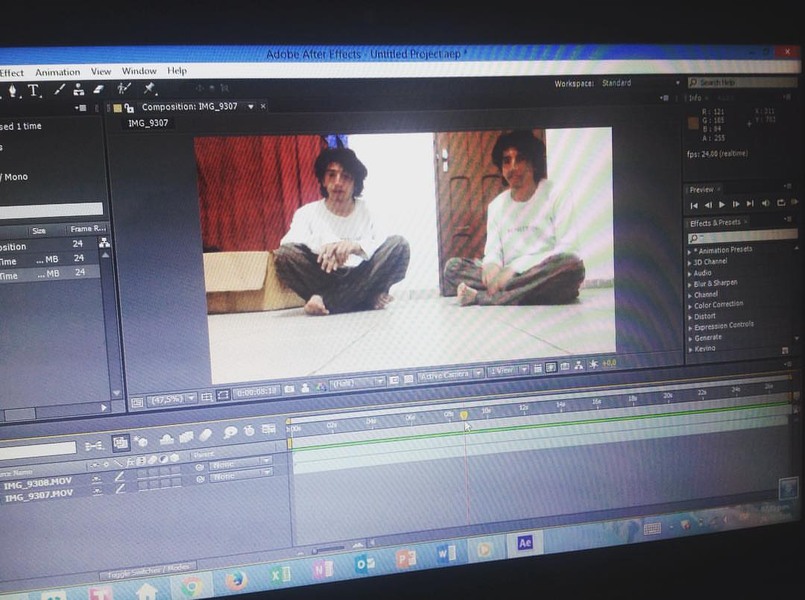Click the current time display 0:00:08:18
Screen dimensions: 805x600
coord(257,392)
